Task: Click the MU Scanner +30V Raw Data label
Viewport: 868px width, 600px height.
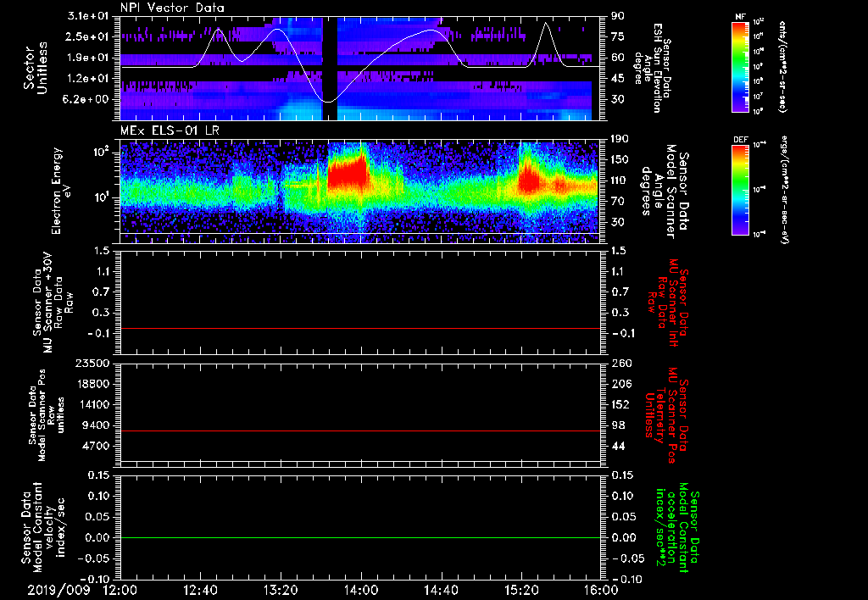Action: tap(53, 303)
